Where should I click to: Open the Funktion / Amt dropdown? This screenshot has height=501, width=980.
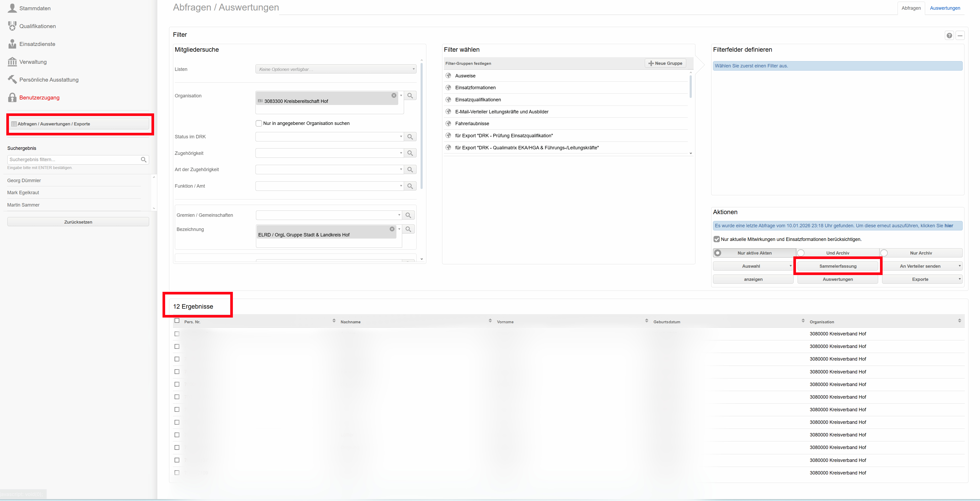pyautogui.click(x=329, y=186)
